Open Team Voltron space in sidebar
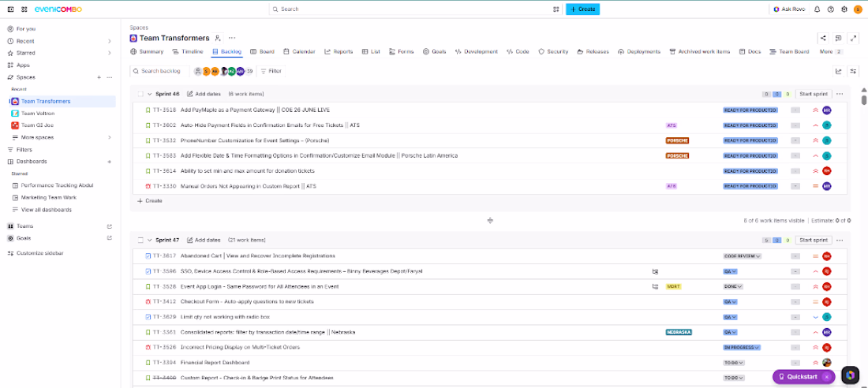 pos(38,114)
